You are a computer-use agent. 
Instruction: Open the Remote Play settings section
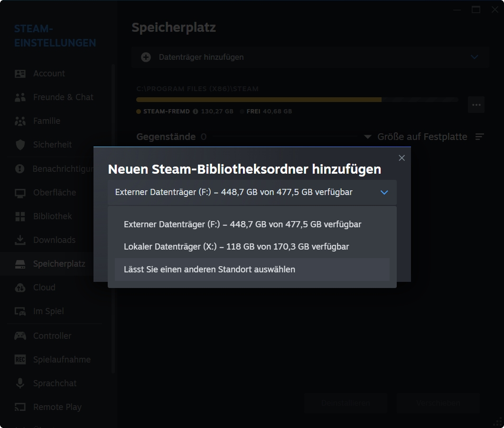point(57,407)
